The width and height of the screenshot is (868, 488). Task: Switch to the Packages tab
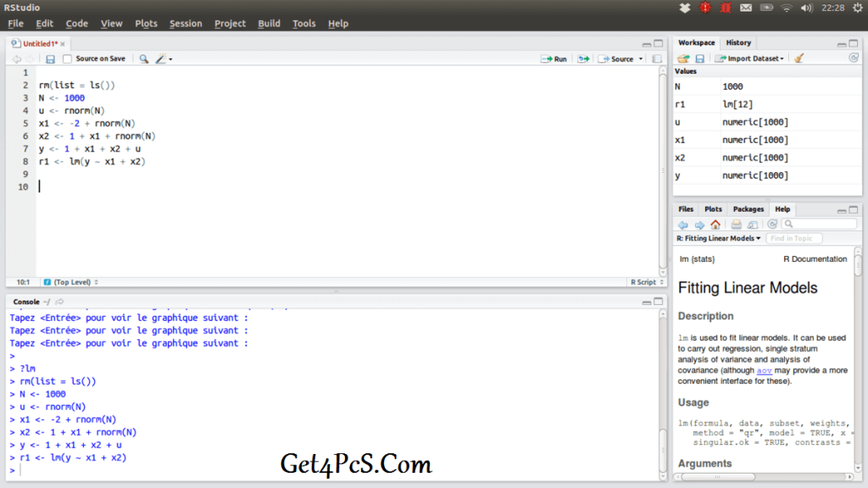[748, 209]
